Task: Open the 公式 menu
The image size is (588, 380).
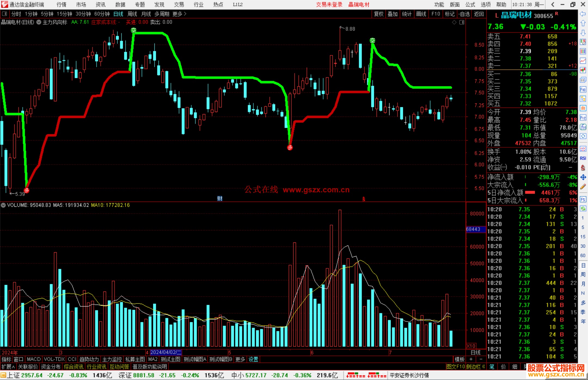Action: tap(470, 5)
